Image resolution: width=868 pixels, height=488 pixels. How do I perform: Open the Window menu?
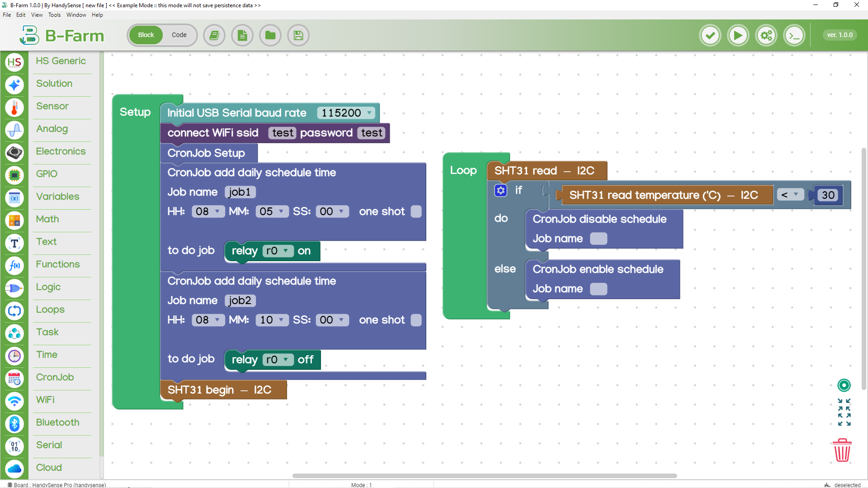pyautogui.click(x=76, y=15)
